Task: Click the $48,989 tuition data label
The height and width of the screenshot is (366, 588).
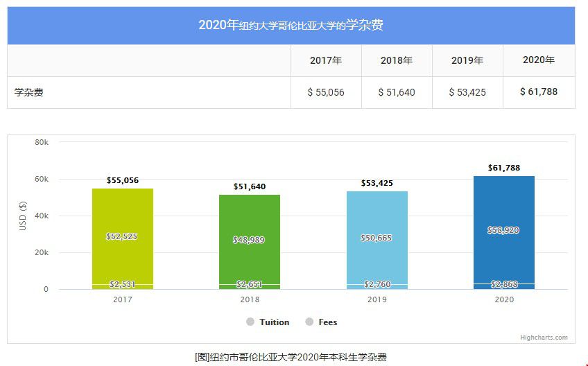Action: (x=249, y=240)
